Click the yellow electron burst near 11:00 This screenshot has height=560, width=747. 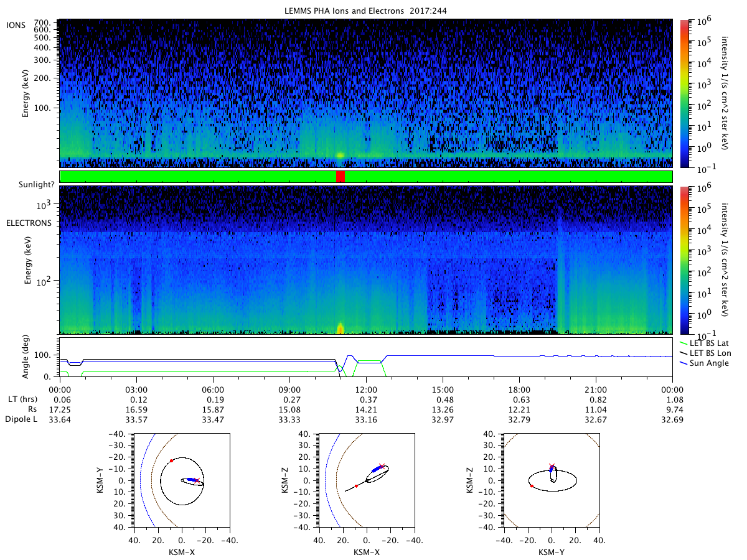coord(340,328)
